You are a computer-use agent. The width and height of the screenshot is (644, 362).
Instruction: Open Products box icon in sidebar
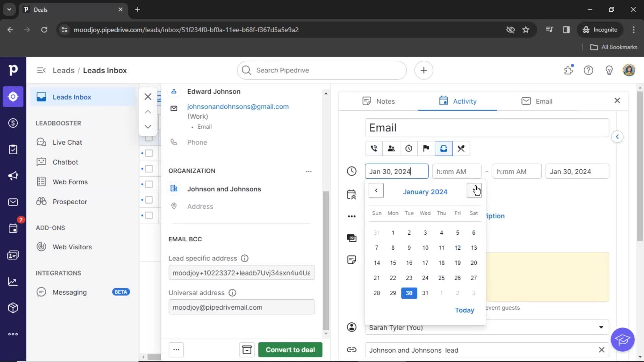point(13,308)
